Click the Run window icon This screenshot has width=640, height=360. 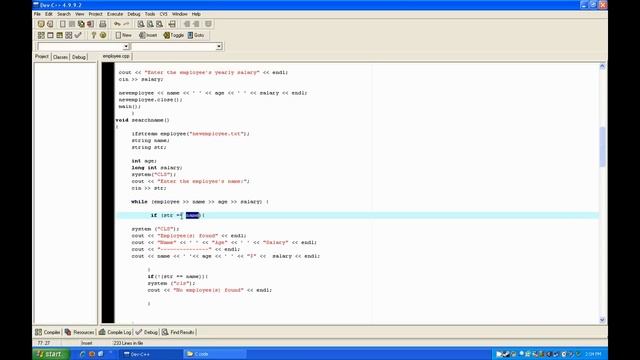click(x=50, y=35)
